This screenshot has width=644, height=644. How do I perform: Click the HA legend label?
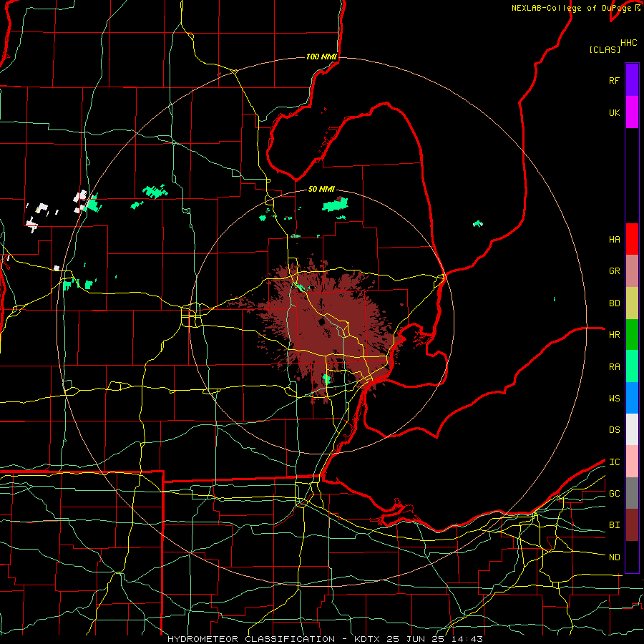(614, 239)
